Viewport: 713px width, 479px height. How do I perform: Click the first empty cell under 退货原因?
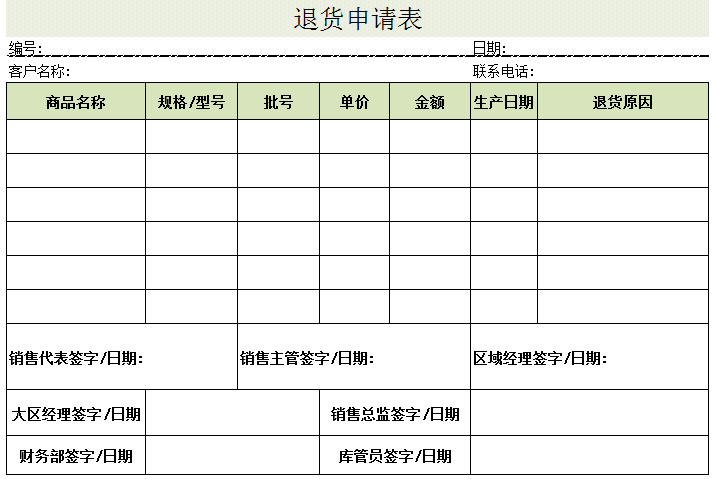(623, 136)
